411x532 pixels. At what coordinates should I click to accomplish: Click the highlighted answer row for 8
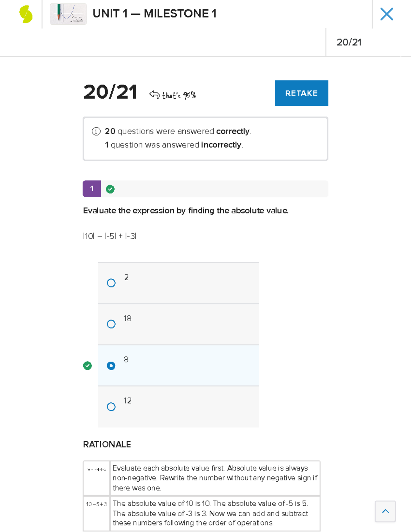pos(178,366)
